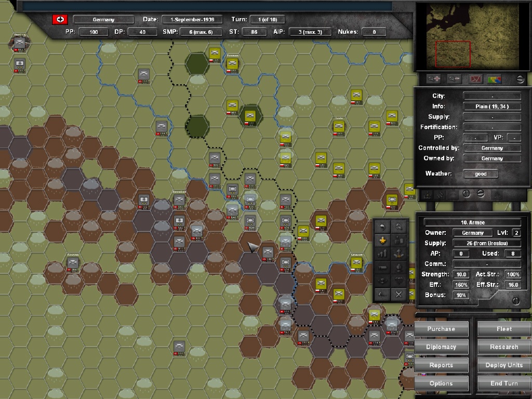Image resolution: width=532 pixels, height=399 pixels.
Task: Open the Purchase window
Action: point(441,328)
